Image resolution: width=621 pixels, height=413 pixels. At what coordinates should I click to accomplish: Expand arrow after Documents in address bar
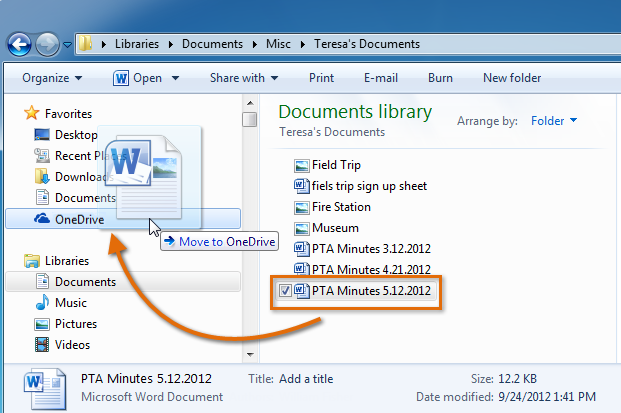coord(255,44)
